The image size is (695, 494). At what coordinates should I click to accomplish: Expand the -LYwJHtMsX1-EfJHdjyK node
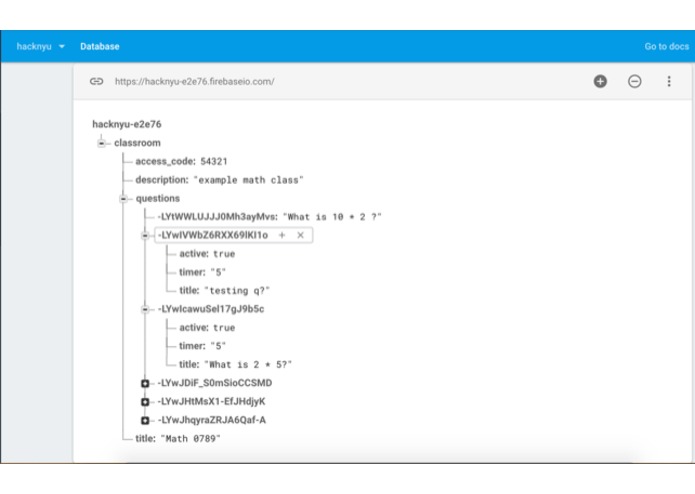tap(145, 401)
